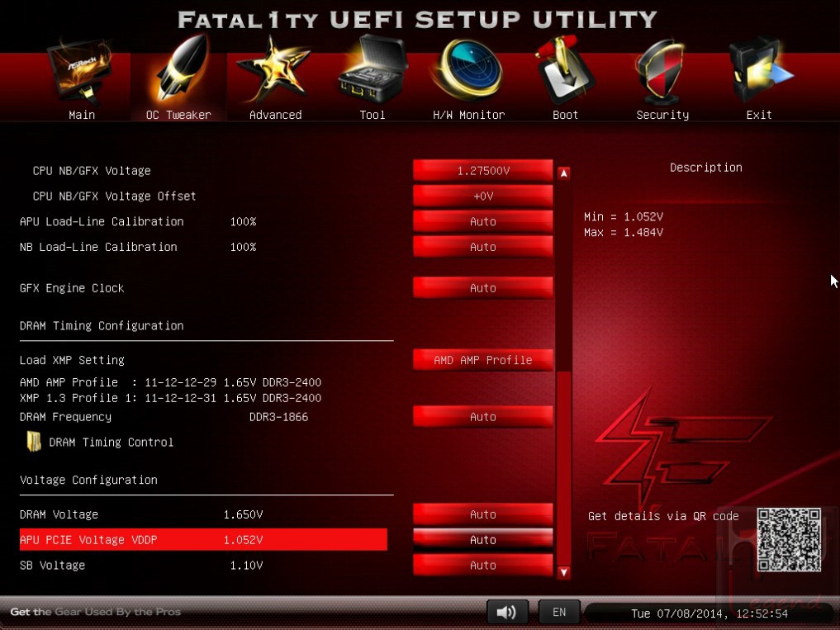
Task: Switch to the Boot tab label
Action: (565, 115)
